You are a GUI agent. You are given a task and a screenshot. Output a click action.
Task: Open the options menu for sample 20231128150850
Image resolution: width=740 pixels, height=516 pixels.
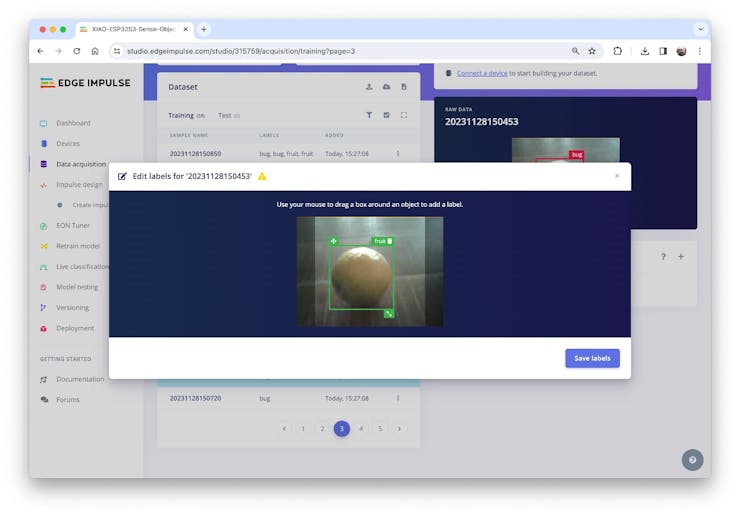pos(398,153)
